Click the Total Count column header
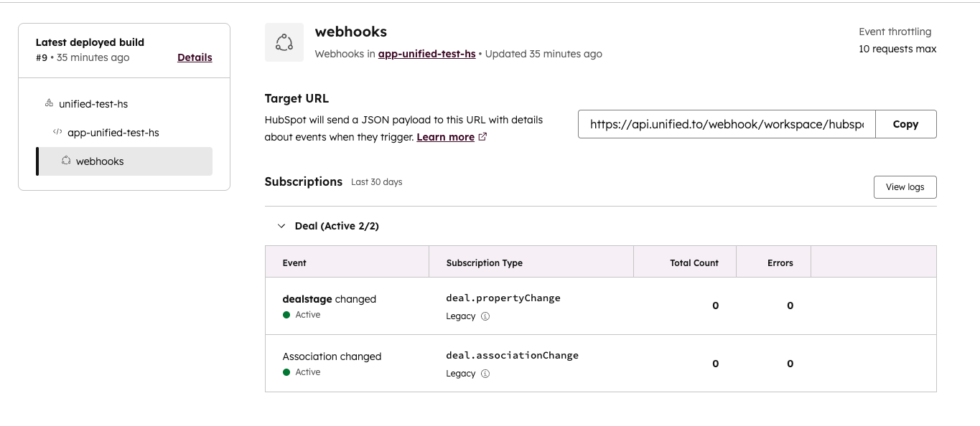Viewport: 980px width, 426px height. coord(694,262)
